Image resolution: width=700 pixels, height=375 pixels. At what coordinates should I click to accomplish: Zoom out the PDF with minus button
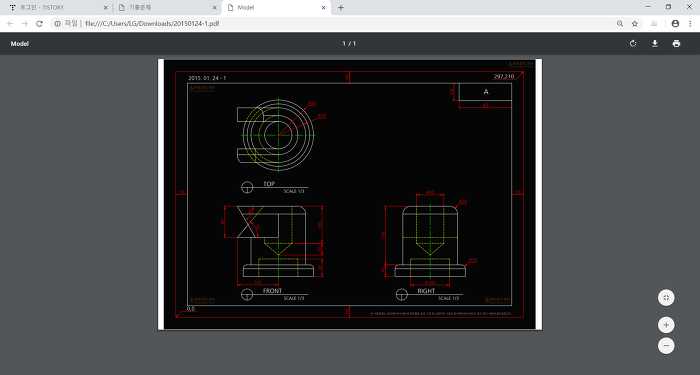[x=666, y=346]
